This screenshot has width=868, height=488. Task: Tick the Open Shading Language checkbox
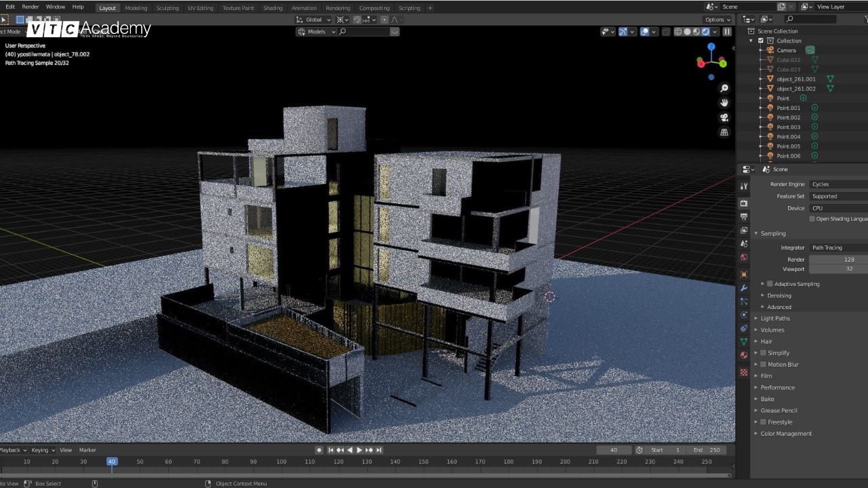[812, 218]
